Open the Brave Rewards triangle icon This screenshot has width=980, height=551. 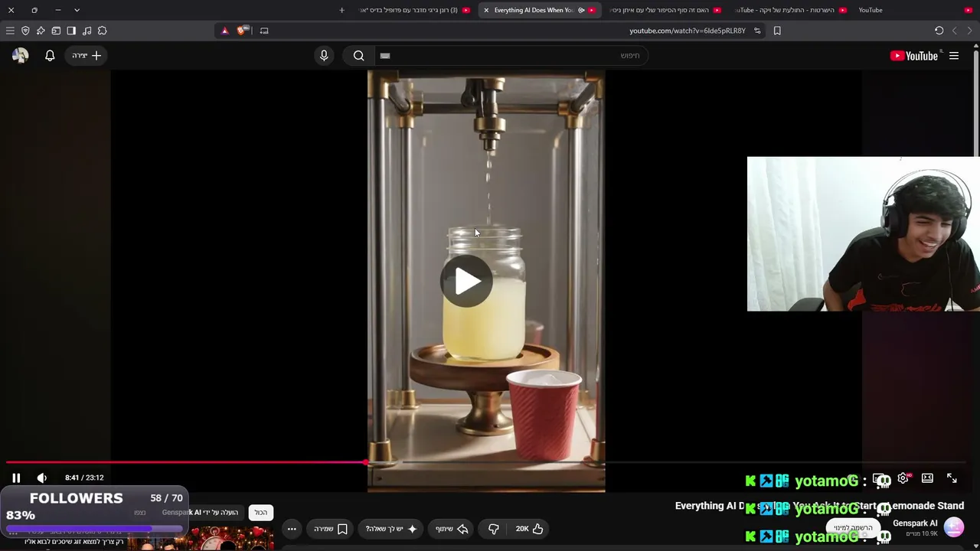coord(224,31)
